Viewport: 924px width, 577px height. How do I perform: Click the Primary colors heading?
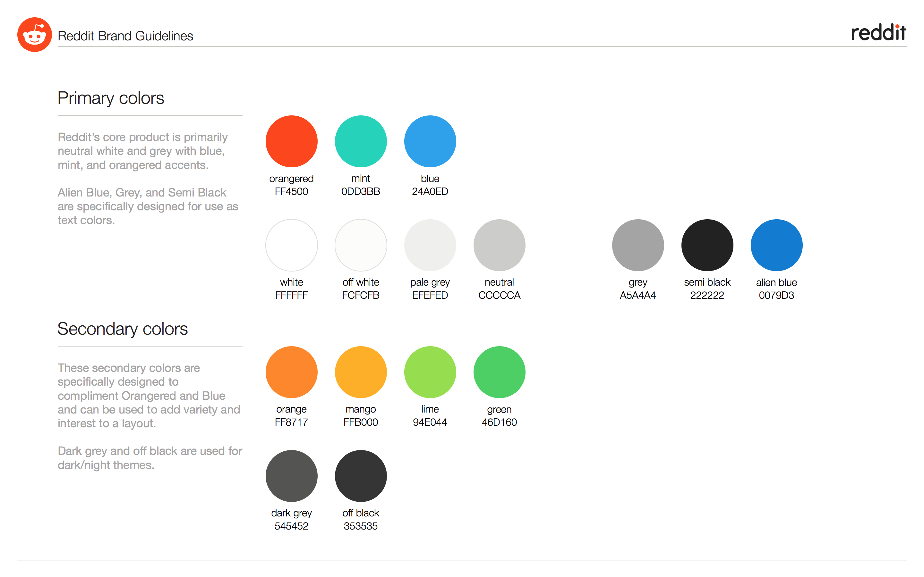tap(111, 98)
